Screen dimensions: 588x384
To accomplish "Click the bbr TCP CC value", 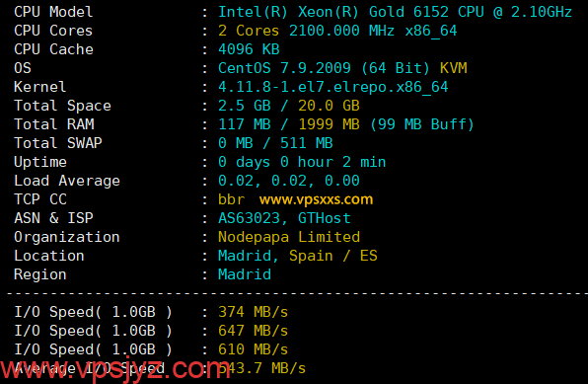I will click(x=232, y=199).
